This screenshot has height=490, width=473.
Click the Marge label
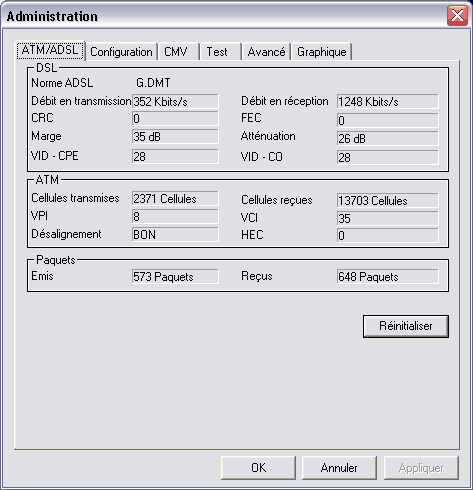point(46,136)
